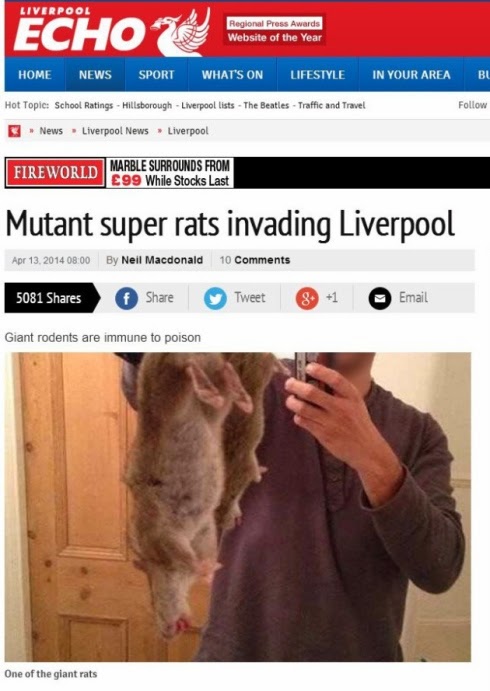Jump to the 10 Comments link
Image resolution: width=490 pixels, height=691 pixels.
click(255, 260)
